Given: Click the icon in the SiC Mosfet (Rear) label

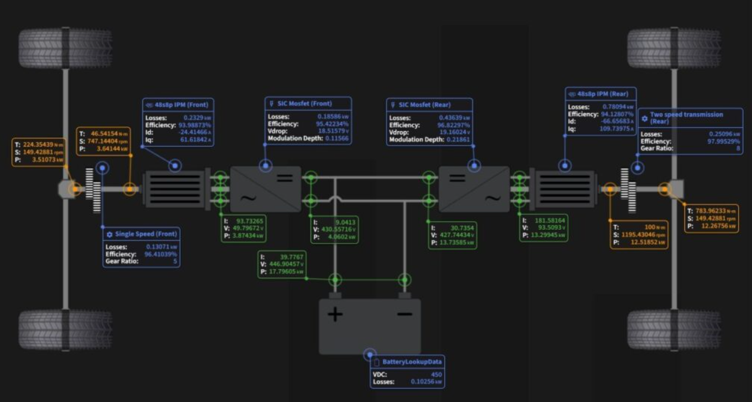Looking at the screenshot, I should 393,105.
